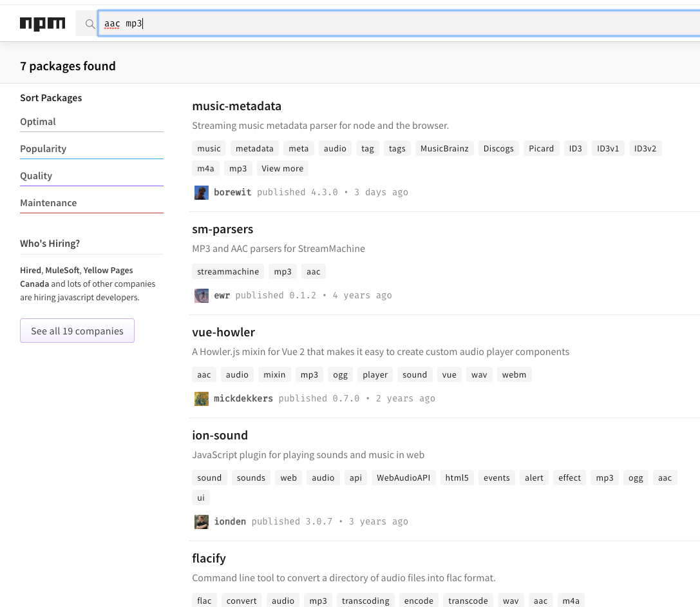The height and width of the screenshot is (607, 700).
Task: Sort packages by Optimal
Action: pos(91,122)
